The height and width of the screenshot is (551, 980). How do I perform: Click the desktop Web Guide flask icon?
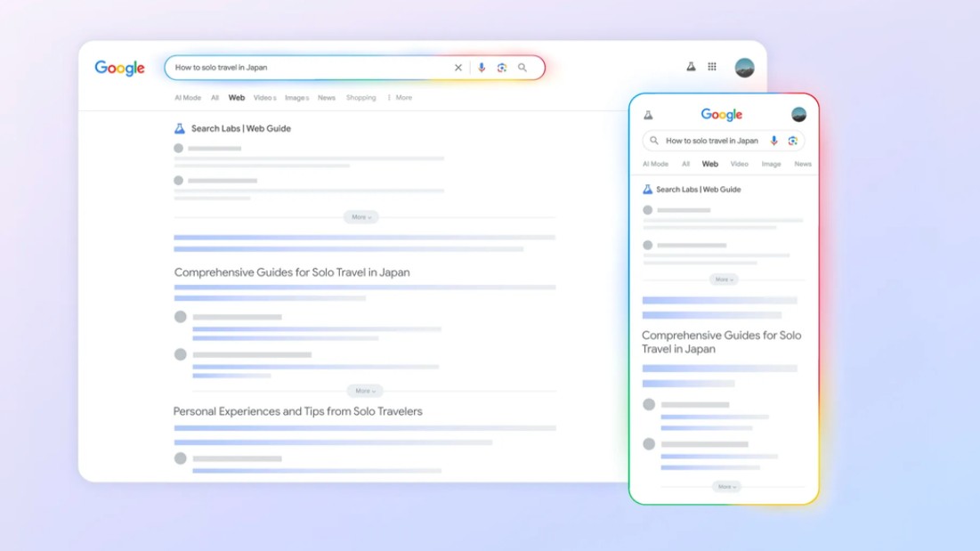180,129
